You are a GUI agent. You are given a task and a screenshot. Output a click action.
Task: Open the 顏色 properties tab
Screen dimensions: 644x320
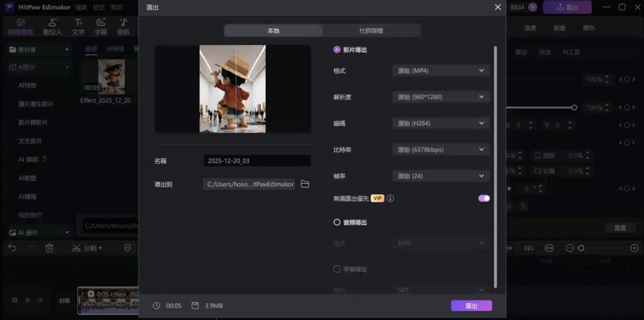pos(588,28)
